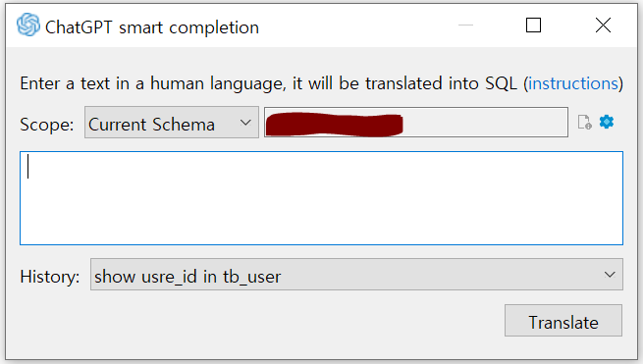This screenshot has width=643, height=364.
Task: Click the Translate button
Action: click(x=563, y=321)
